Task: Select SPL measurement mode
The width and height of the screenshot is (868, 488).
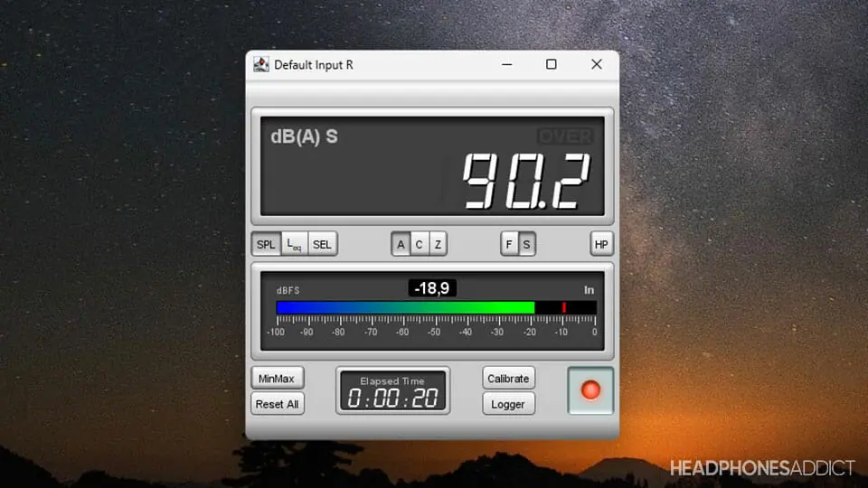Action: pos(266,244)
